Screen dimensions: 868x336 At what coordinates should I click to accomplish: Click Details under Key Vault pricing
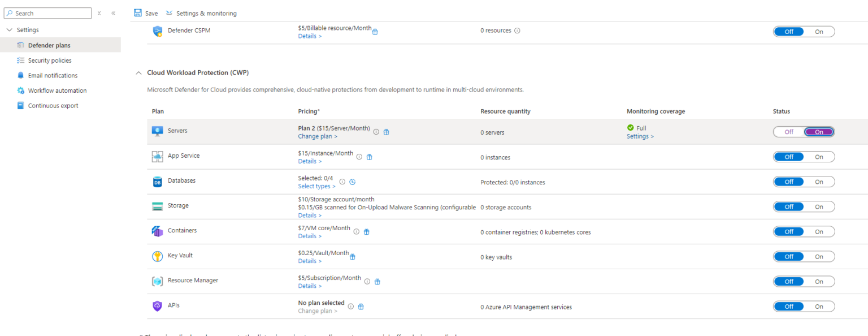[x=309, y=261]
